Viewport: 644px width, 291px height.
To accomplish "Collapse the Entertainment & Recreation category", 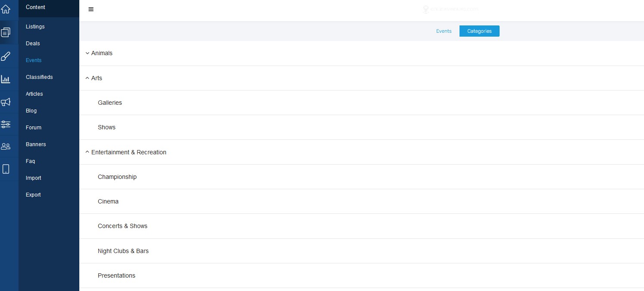I will click(x=87, y=152).
